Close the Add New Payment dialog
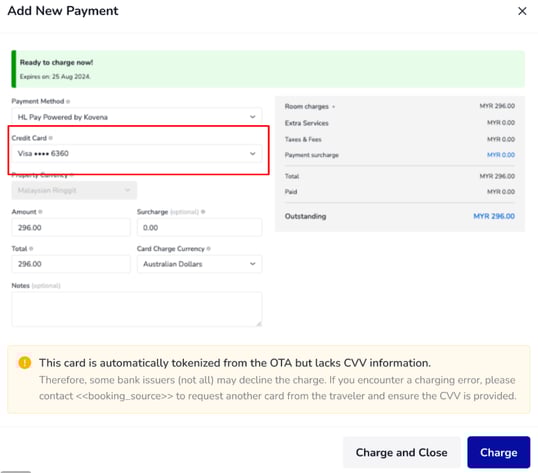 (522, 11)
